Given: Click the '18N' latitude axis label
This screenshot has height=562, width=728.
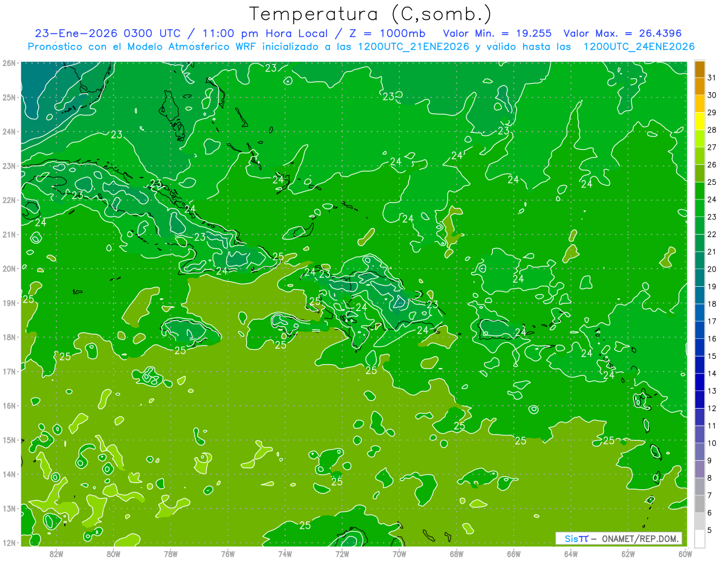Looking at the screenshot, I should (x=8, y=337).
